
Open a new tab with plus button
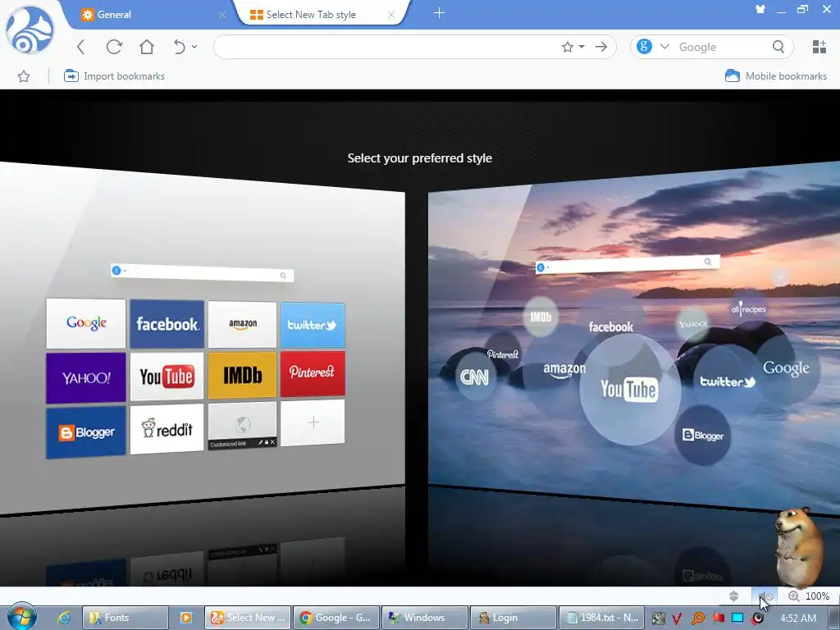tap(439, 13)
